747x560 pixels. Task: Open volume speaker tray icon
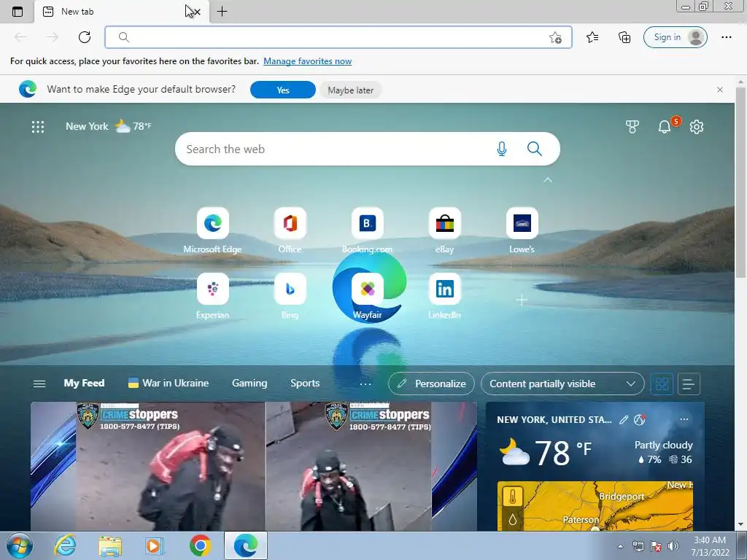pyautogui.click(x=673, y=546)
